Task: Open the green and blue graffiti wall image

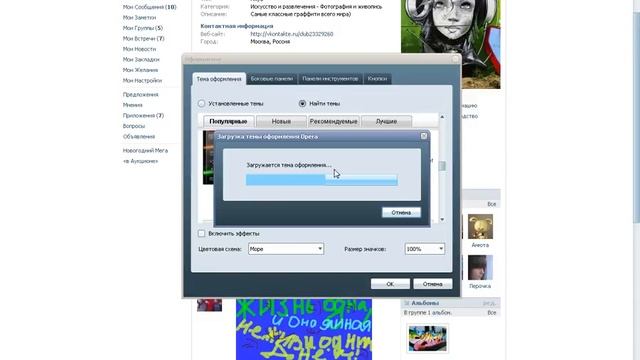Action: click(304, 329)
